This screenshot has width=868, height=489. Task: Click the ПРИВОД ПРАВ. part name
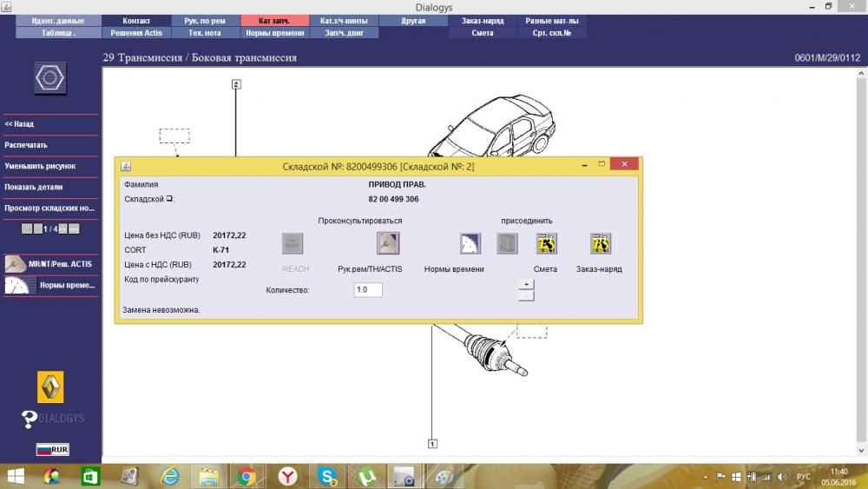(x=397, y=184)
